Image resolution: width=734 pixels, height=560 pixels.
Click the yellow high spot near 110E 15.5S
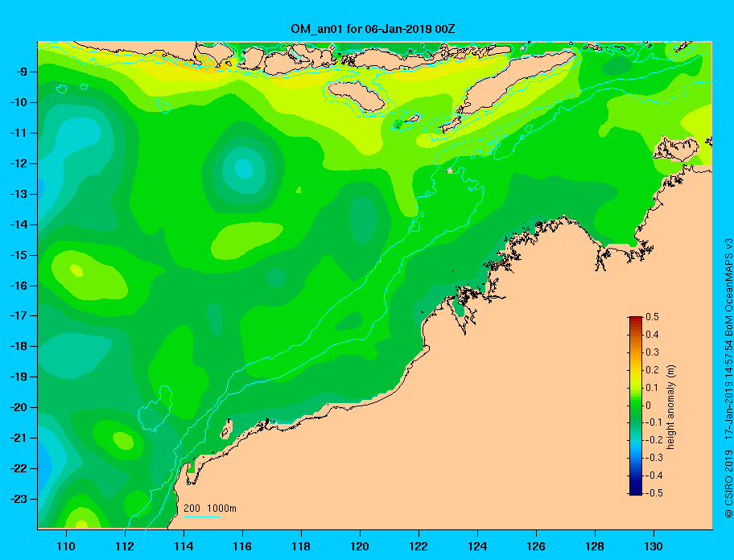76,270
